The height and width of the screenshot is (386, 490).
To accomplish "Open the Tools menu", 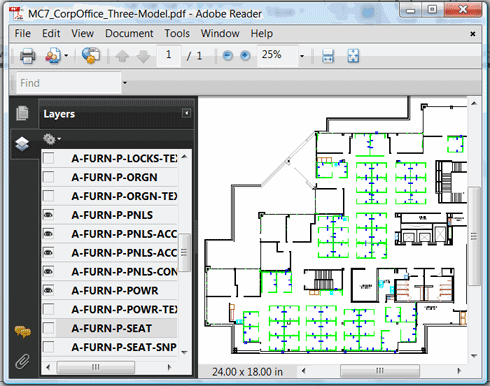I will pyautogui.click(x=177, y=33).
